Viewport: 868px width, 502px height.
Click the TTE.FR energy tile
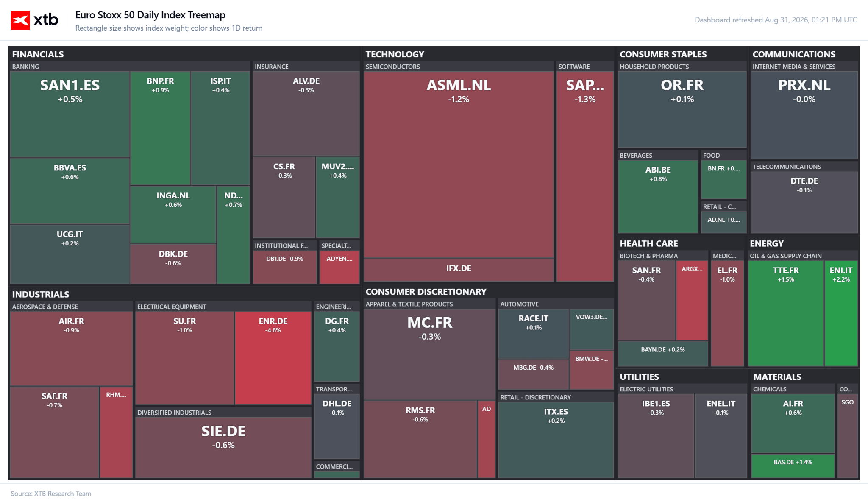coord(786,313)
